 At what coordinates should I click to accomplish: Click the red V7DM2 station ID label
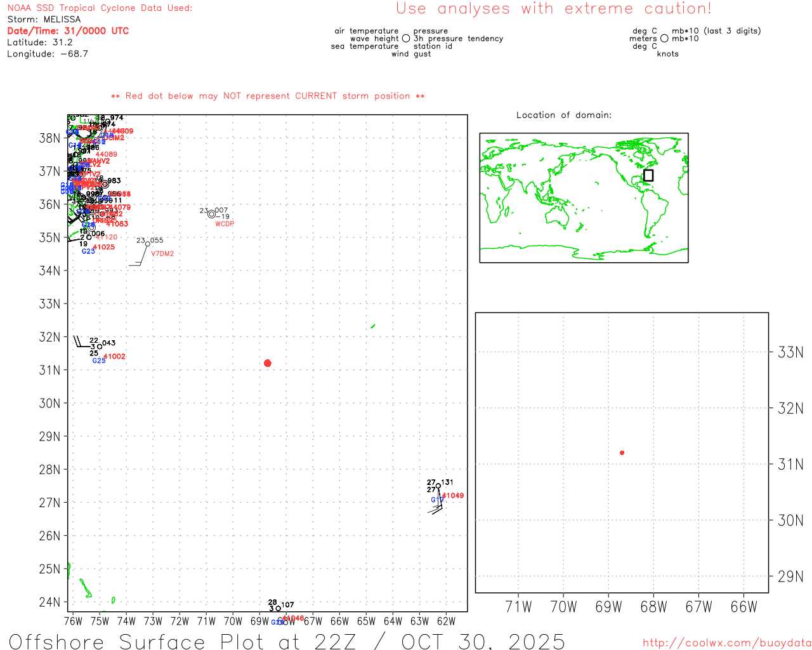pyautogui.click(x=162, y=254)
